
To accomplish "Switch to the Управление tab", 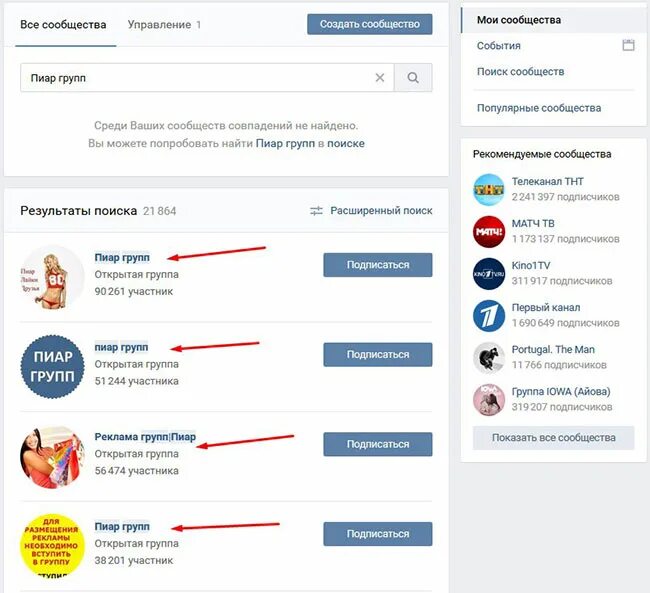I will [164, 25].
